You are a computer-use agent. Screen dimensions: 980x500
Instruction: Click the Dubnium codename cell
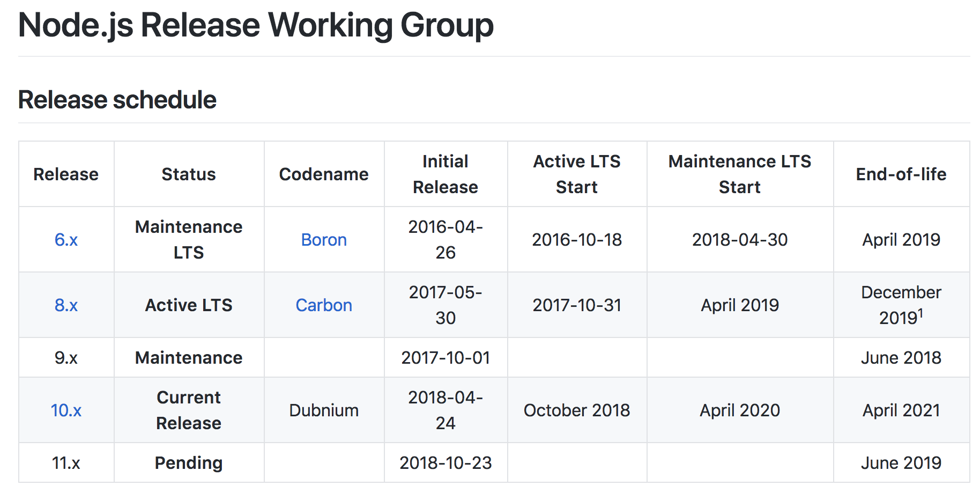coord(324,410)
